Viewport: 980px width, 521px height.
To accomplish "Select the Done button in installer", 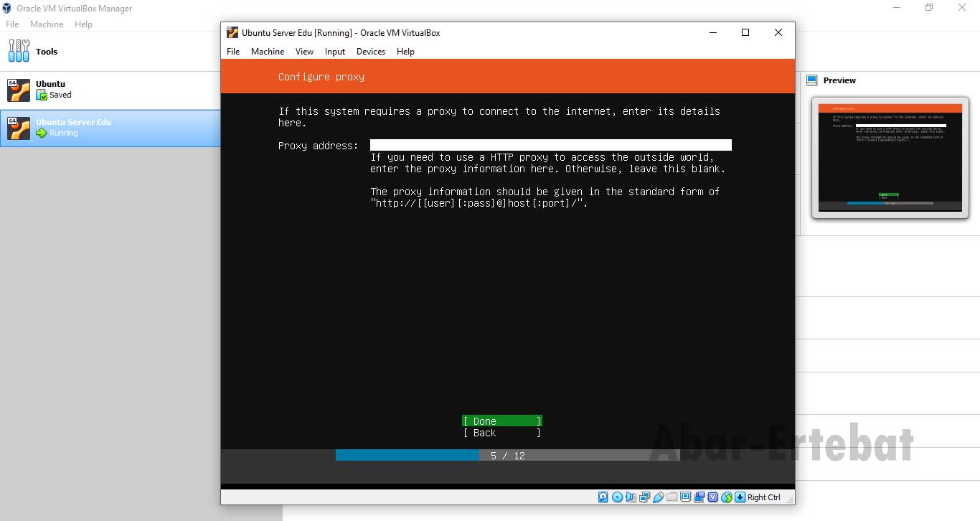I will point(502,421).
